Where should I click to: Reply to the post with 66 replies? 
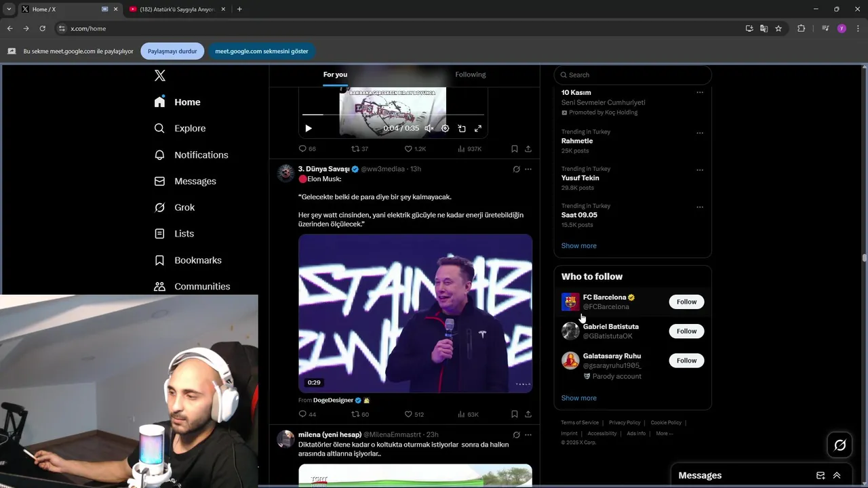(x=307, y=148)
